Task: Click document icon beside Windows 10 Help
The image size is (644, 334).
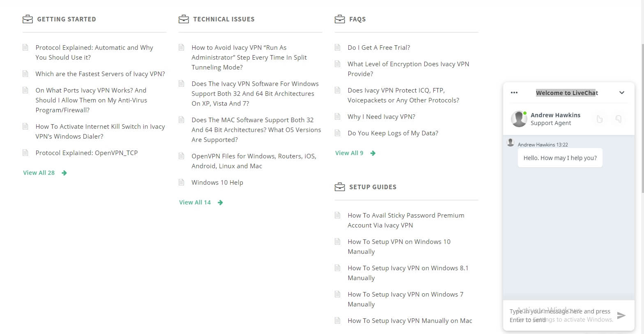Action: pos(182,182)
